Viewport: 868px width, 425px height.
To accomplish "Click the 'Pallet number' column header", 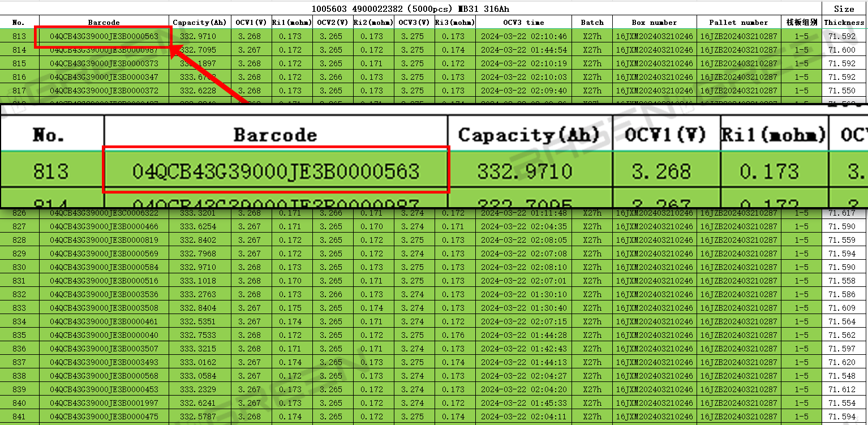I will 738,22.
